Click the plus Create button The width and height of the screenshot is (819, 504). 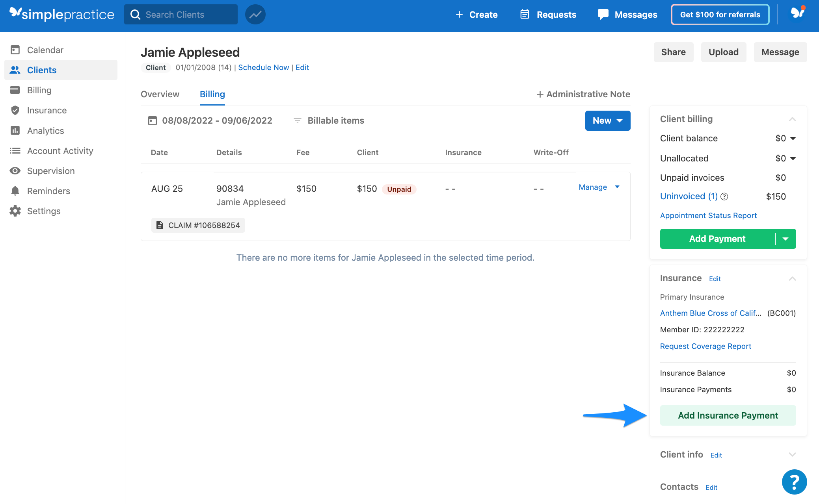click(477, 15)
